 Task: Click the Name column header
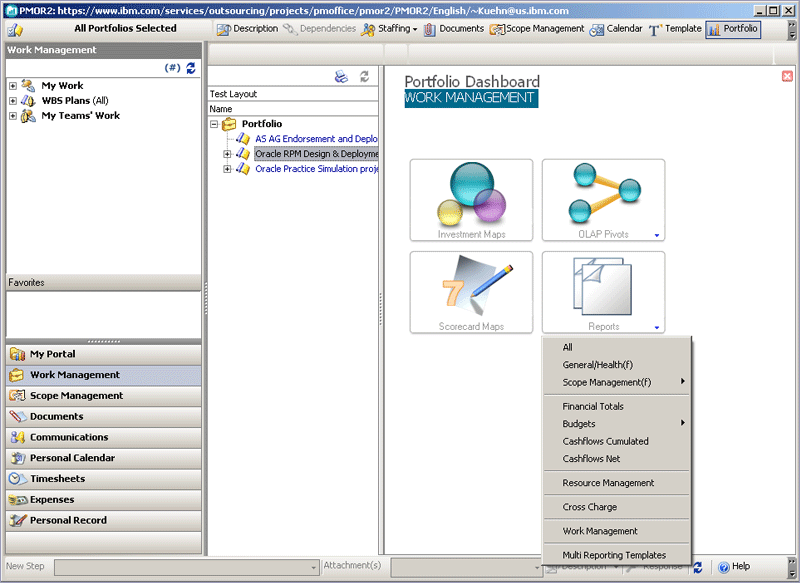(293, 109)
